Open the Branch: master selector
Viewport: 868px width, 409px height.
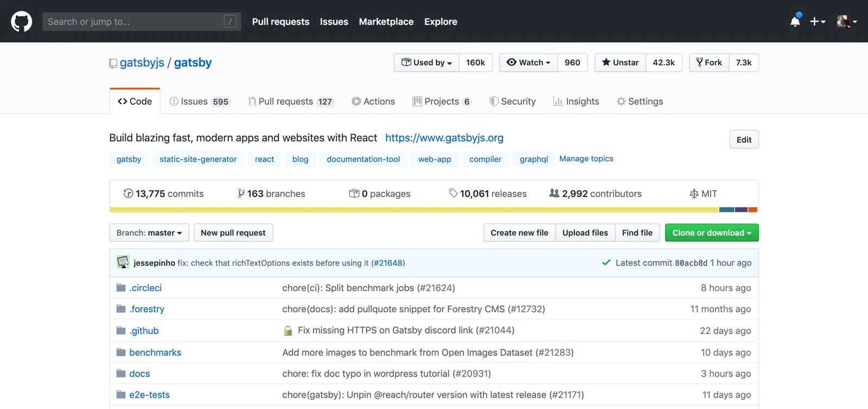coord(149,232)
